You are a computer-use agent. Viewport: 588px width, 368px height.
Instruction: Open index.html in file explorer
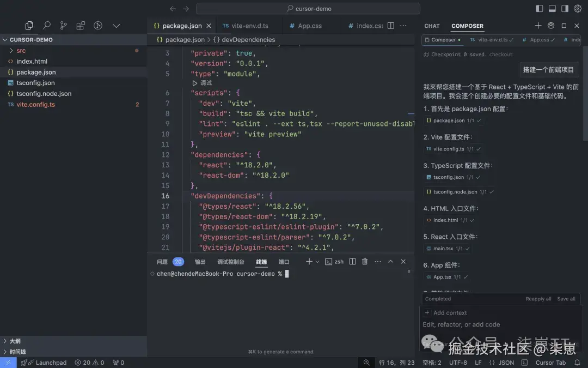(73, 61)
